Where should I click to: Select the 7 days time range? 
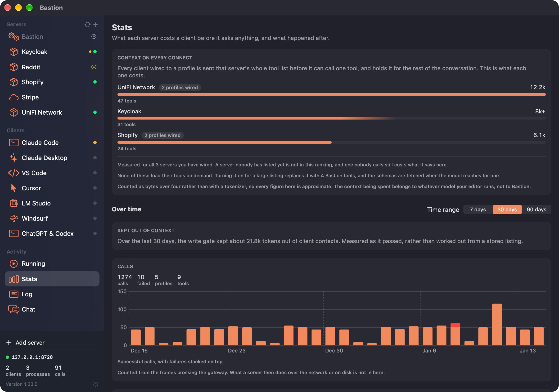point(478,209)
